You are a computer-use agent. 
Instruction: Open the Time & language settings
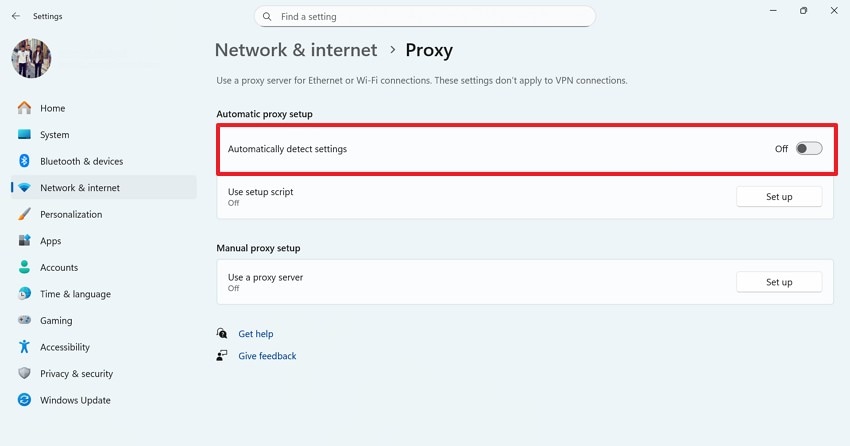point(75,294)
